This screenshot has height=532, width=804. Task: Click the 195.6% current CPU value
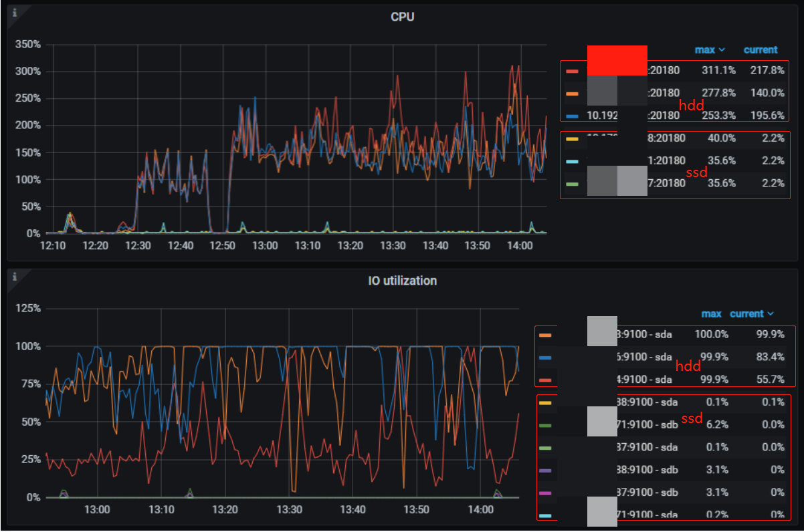pyautogui.click(x=767, y=116)
